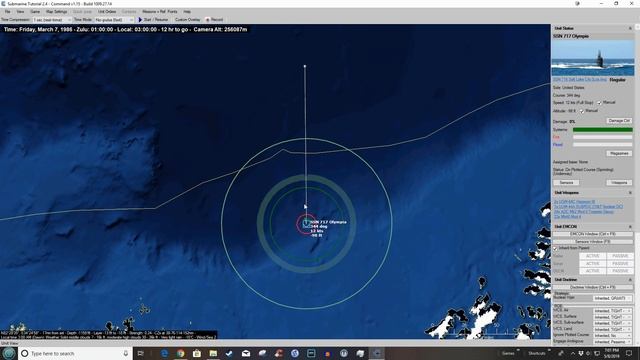The height and width of the screenshot is (360, 640).
Task: Open the Sensors Window (F9) button
Action: pyautogui.click(x=593, y=242)
